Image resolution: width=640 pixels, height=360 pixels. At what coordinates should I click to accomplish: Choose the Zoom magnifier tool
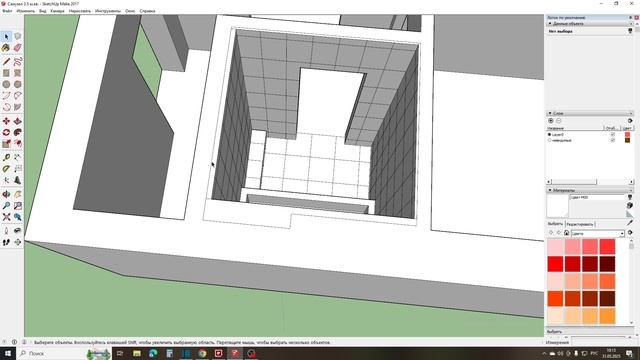(6, 206)
